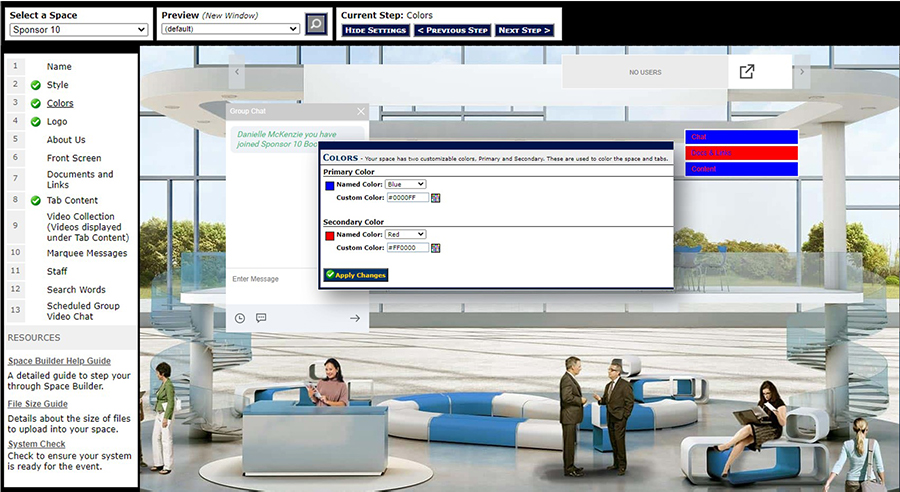The image size is (900, 492).
Task: Open Primary custom color picker icon
Action: click(x=436, y=198)
